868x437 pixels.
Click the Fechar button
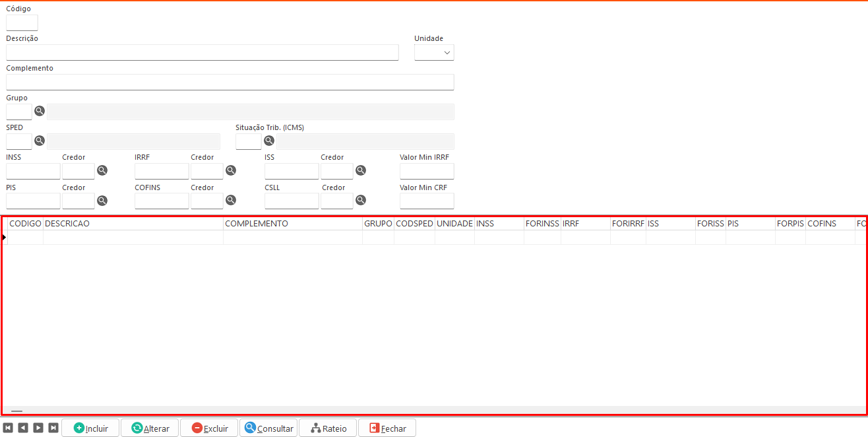coord(387,428)
